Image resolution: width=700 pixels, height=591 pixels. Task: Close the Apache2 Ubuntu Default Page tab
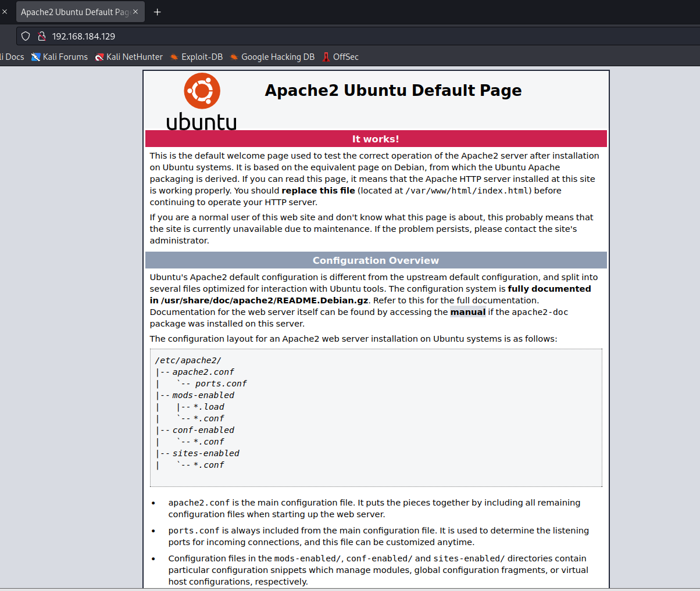pyautogui.click(x=135, y=12)
